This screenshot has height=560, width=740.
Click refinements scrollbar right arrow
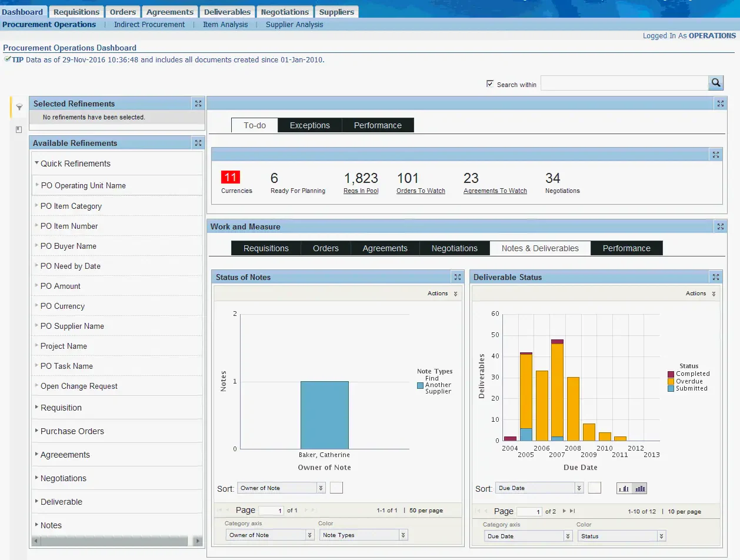pos(198,541)
